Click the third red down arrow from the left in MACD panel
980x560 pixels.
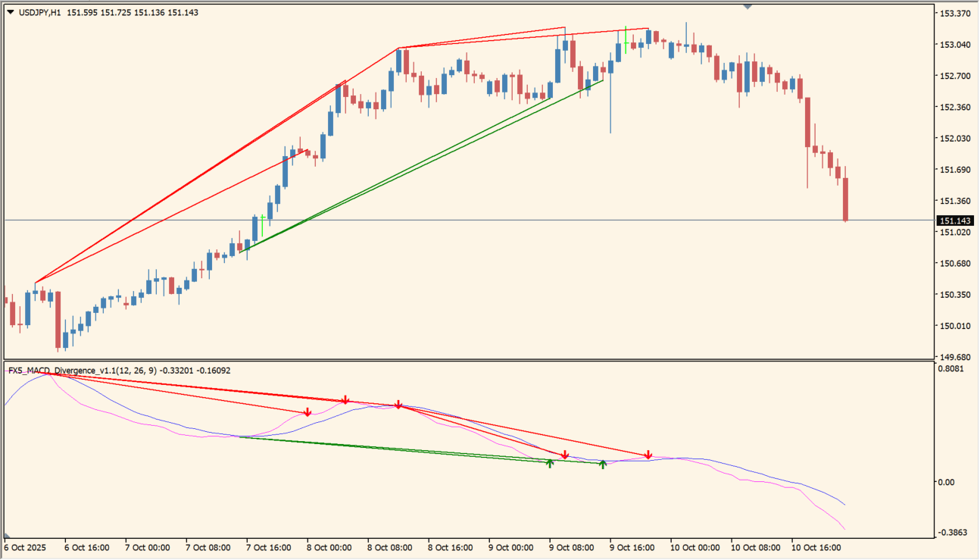398,405
